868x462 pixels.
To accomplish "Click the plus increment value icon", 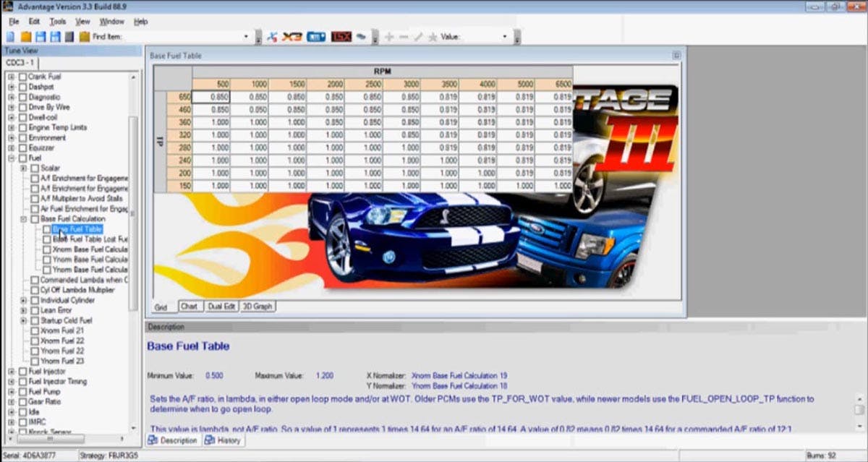I will tap(389, 36).
